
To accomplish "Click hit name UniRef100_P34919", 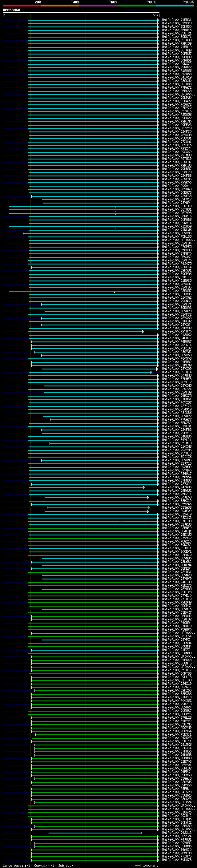I will [x=176, y=410].
